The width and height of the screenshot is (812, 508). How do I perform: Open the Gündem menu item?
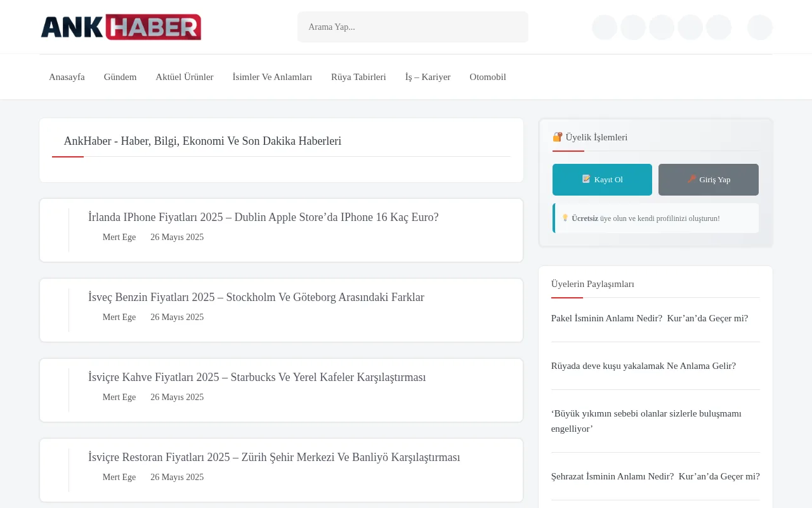[x=120, y=77]
